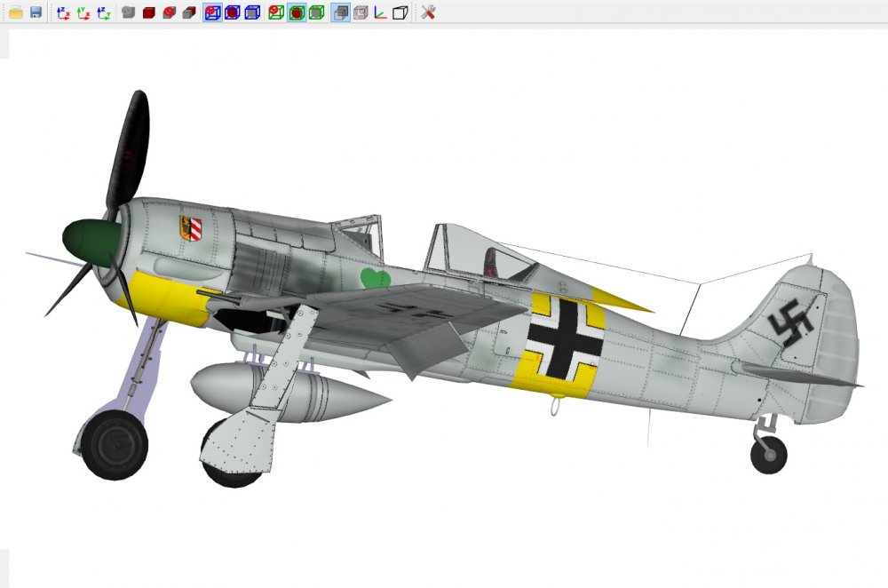
Task: Toggle the blue wireframe cube with gray face
Action: [252, 12]
